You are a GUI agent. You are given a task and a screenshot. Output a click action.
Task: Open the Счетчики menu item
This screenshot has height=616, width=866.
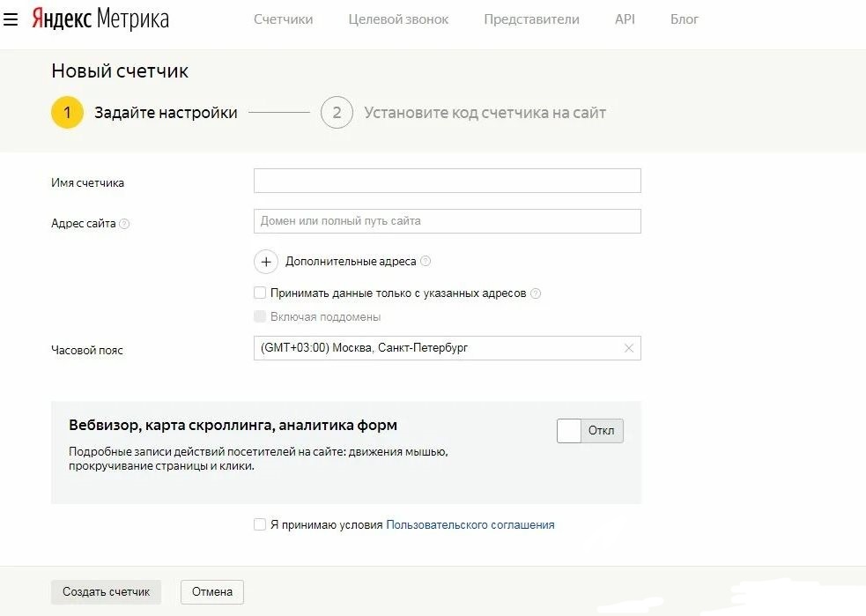(283, 19)
